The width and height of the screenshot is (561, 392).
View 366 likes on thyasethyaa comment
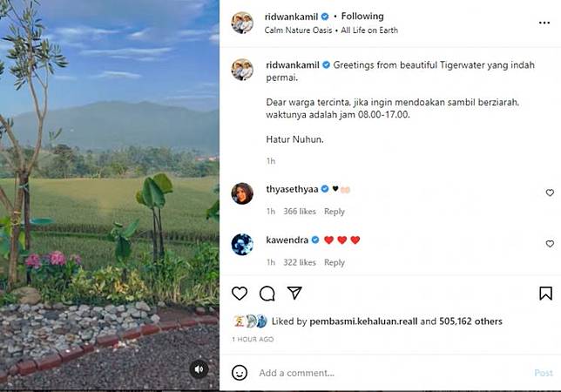tap(300, 212)
